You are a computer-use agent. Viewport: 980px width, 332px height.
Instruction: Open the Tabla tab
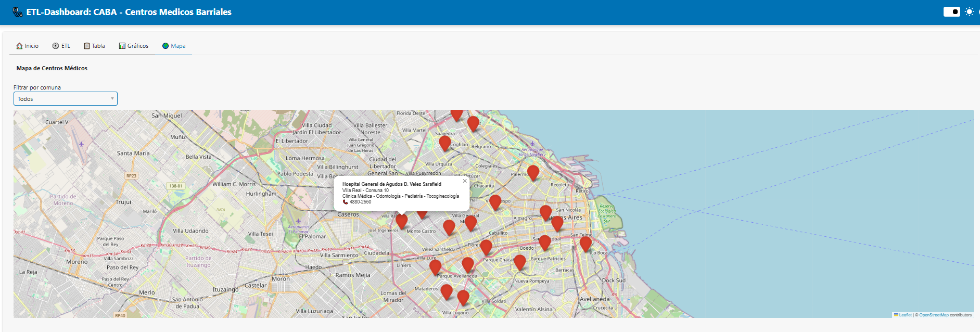click(95, 46)
